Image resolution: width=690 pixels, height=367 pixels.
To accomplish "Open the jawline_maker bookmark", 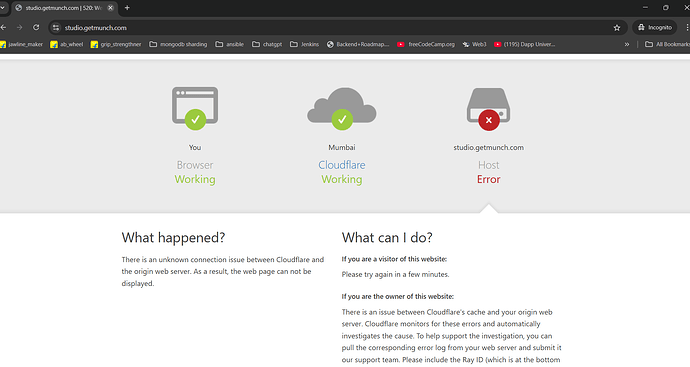I will point(22,44).
